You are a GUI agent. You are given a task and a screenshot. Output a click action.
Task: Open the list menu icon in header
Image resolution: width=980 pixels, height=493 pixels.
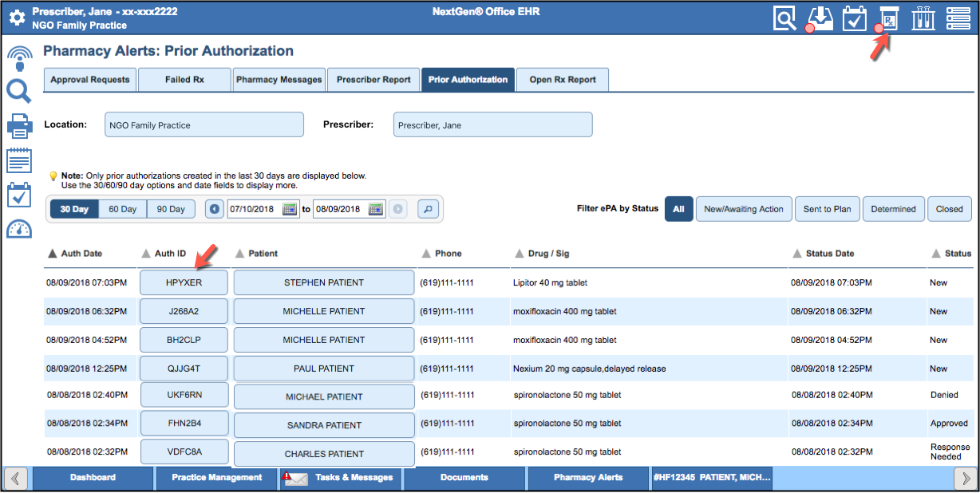click(958, 18)
